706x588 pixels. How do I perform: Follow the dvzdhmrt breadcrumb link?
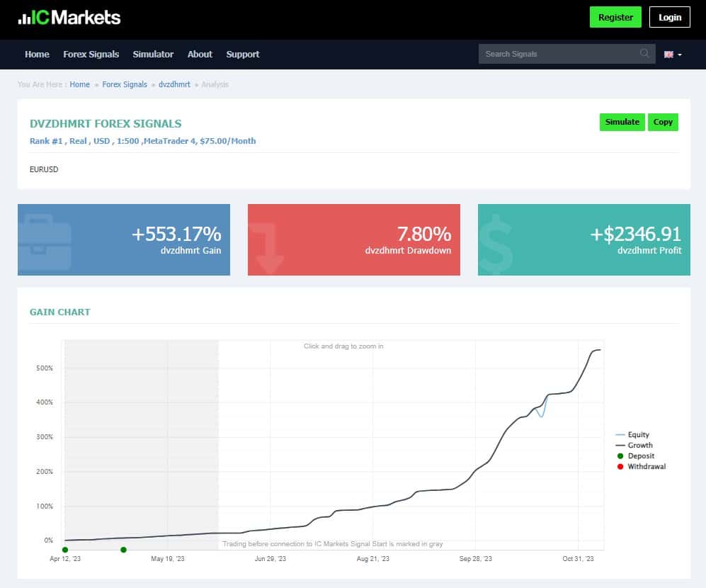174,84
